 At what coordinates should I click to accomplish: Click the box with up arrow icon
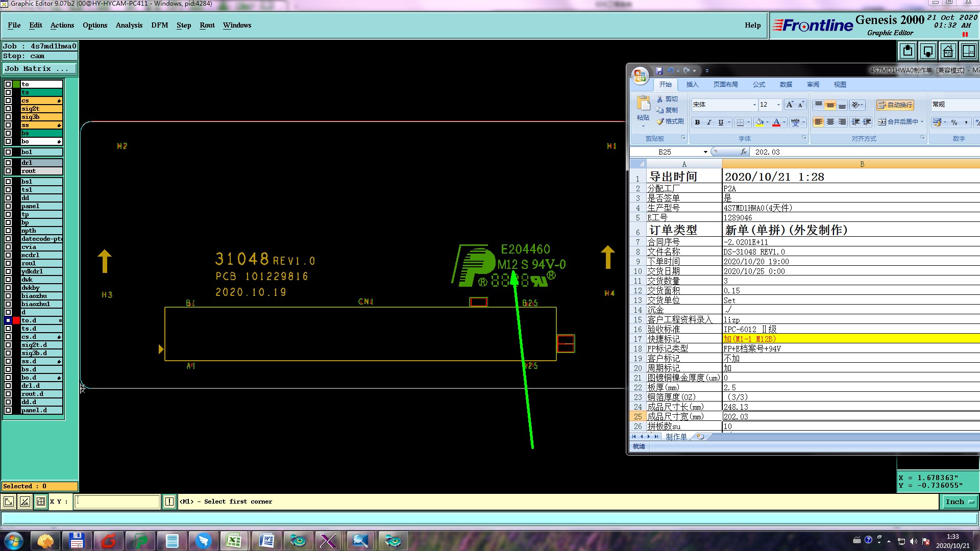(908, 52)
